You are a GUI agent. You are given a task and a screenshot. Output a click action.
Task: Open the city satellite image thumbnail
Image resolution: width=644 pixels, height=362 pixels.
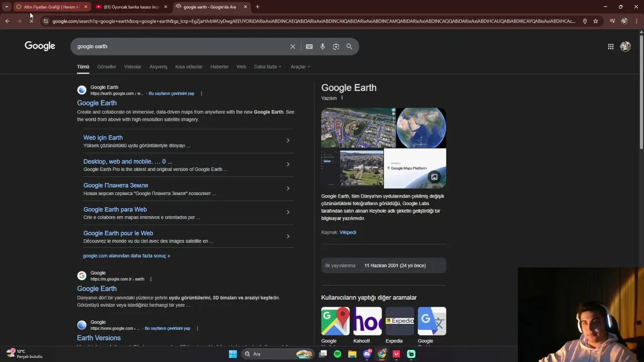358,128
